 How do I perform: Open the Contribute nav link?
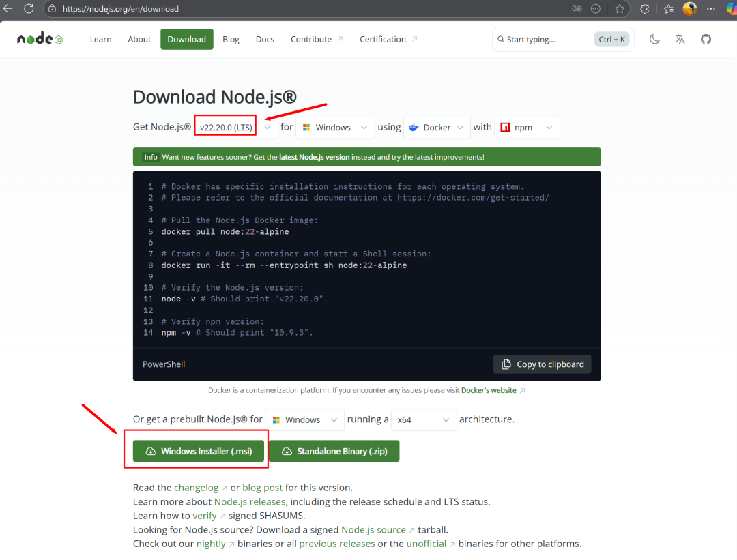pos(317,39)
